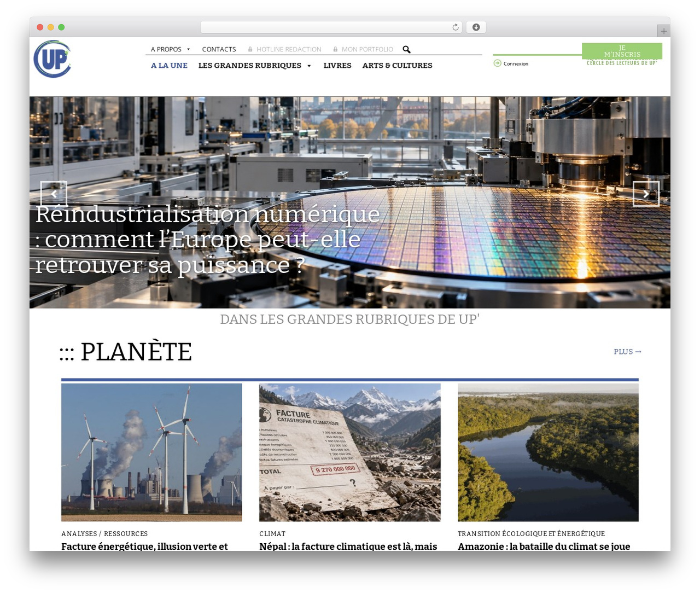Open the Népal facture climatique title

[348, 546]
